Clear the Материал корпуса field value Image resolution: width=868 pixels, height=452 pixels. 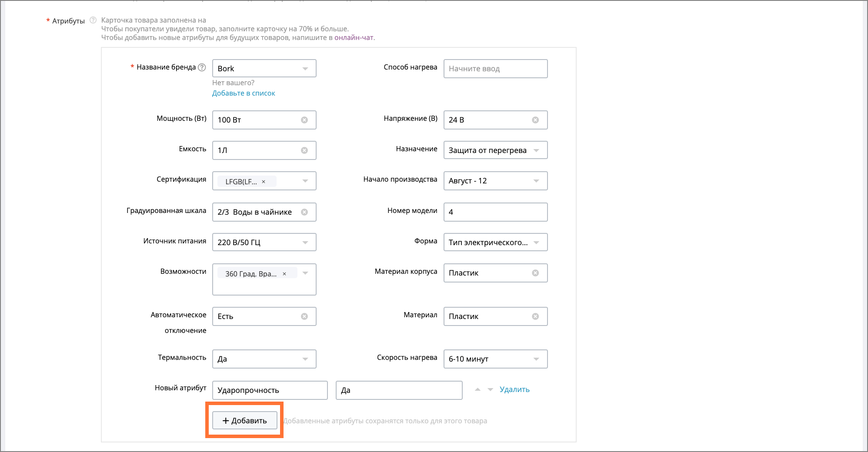[535, 273]
